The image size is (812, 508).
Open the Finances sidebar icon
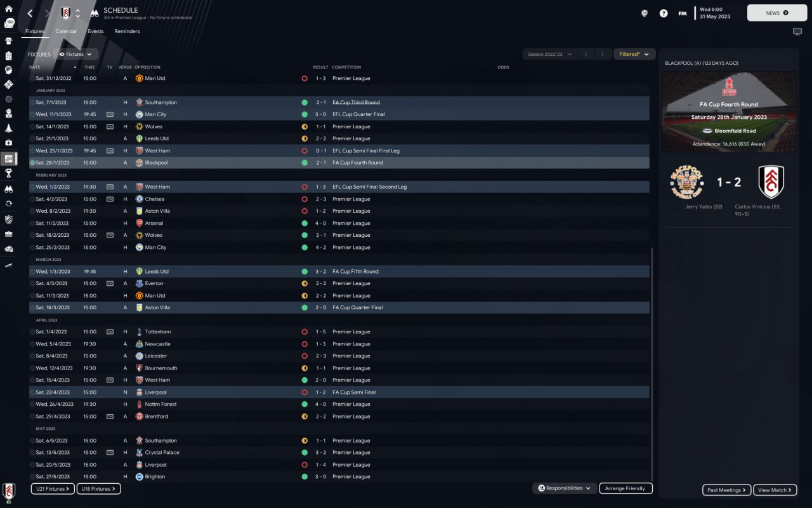(x=9, y=249)
